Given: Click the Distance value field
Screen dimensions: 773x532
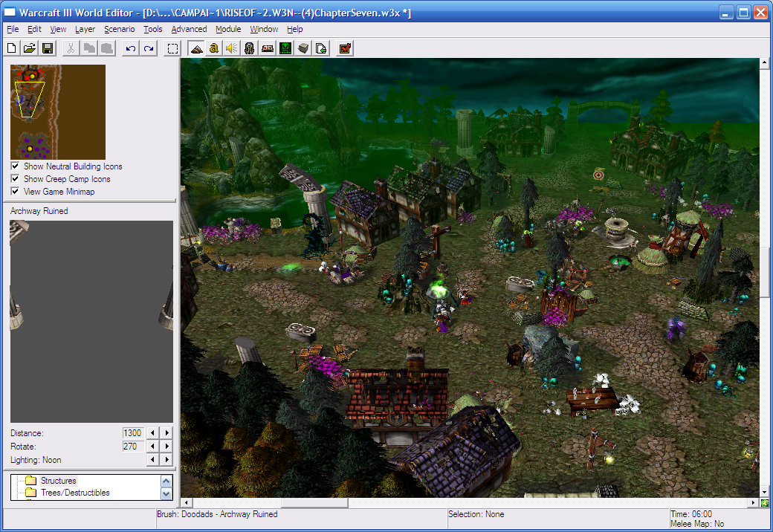Looking at the screenshot, I should coord(132,432).
